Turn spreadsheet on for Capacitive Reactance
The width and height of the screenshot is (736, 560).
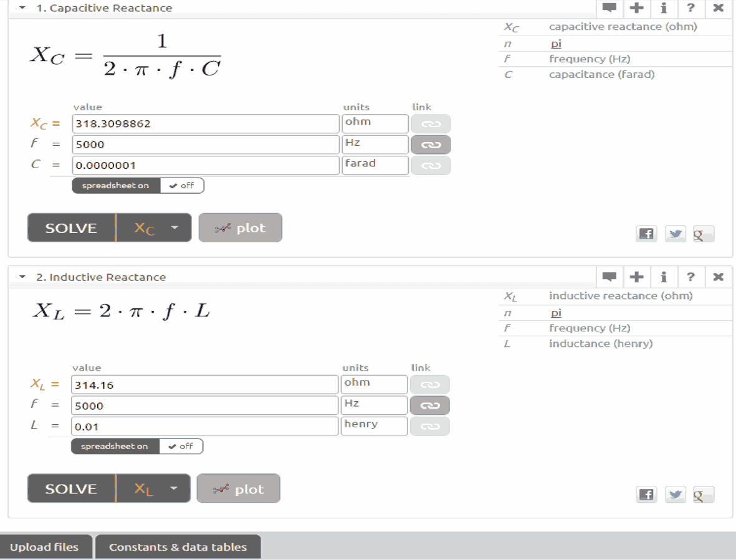click(x=115, y=186)
